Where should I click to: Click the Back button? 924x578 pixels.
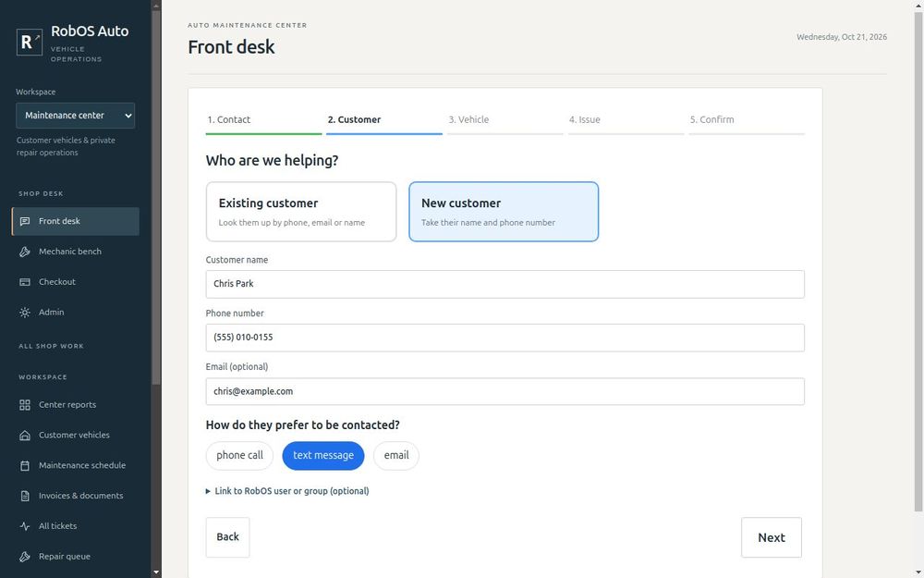(227, 537)
